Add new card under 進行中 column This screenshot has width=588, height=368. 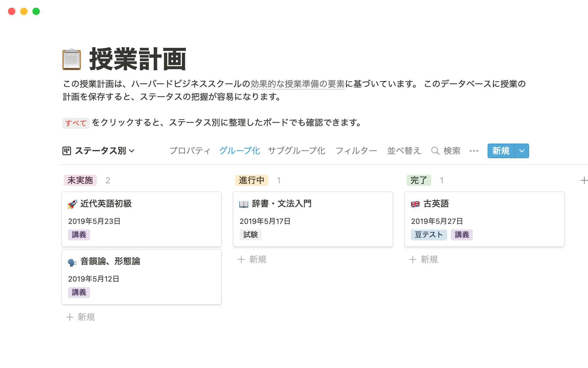[252, 259]
